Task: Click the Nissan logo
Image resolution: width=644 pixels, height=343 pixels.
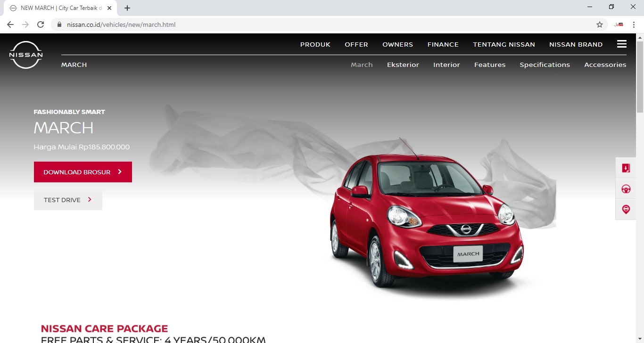Action: [x=26, y=55]
